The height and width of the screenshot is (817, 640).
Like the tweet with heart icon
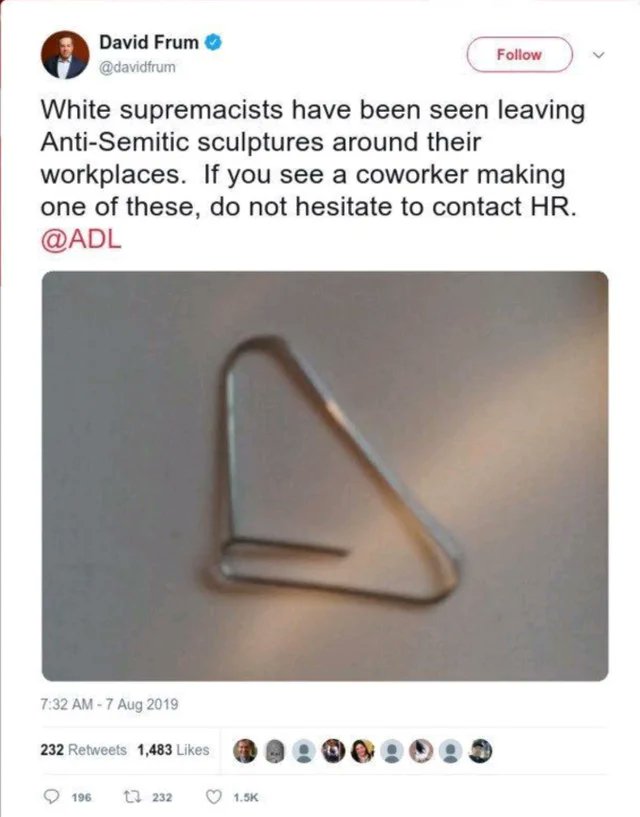pos(213,797)
